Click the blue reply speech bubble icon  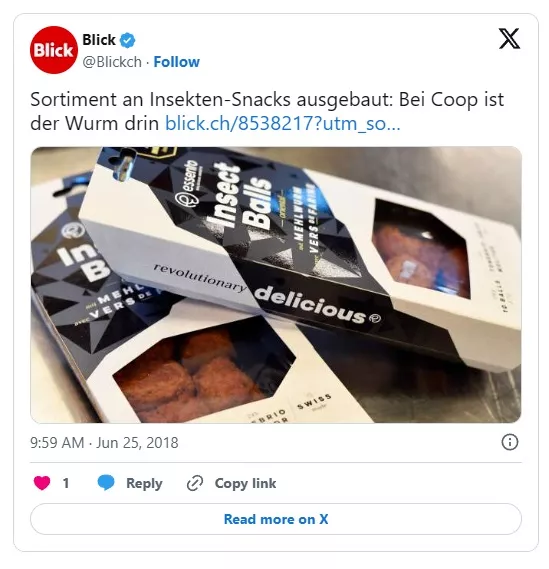pos(106,483)
